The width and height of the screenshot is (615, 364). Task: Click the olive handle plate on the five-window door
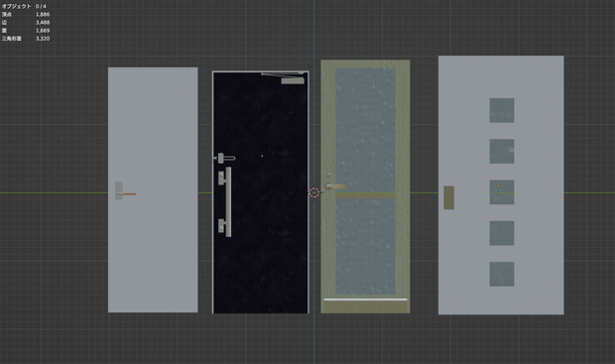tap(449, 197)
